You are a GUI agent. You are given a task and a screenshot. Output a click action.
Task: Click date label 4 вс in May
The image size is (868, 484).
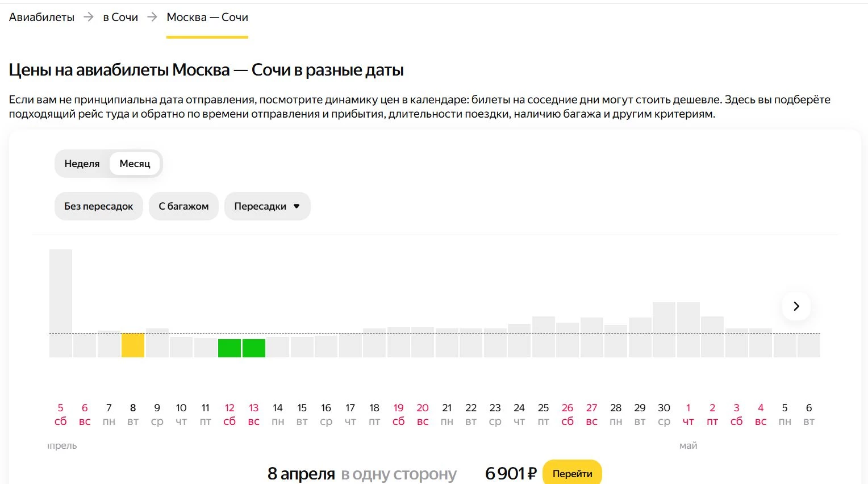tap(761, 415)
